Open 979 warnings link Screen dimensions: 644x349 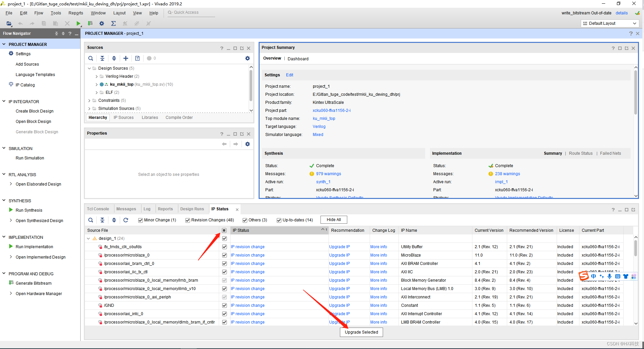(x=329, y=174)
